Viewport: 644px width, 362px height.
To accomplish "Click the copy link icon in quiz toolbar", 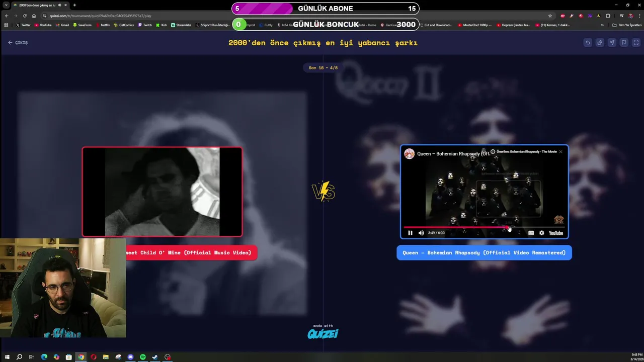I will pyautogui.click(x=600, y=43).
